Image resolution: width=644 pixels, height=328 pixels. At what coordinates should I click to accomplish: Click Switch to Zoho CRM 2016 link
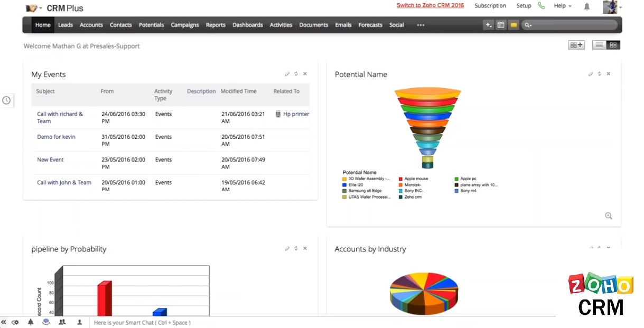(431, 5)
